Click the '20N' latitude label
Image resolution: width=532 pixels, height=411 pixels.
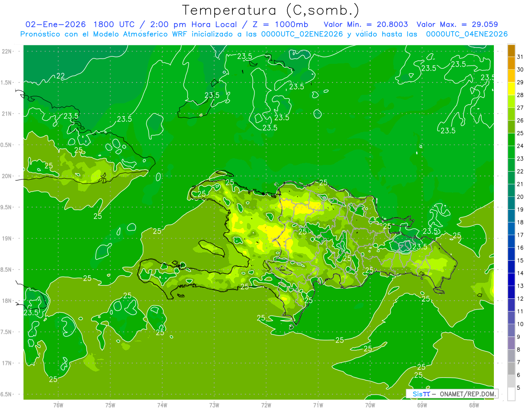point(6,176)
